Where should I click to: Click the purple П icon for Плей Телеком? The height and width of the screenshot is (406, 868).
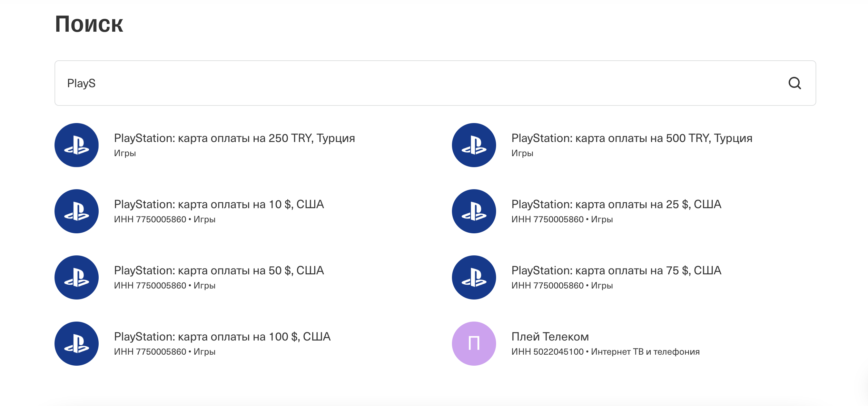coord(474,344)
